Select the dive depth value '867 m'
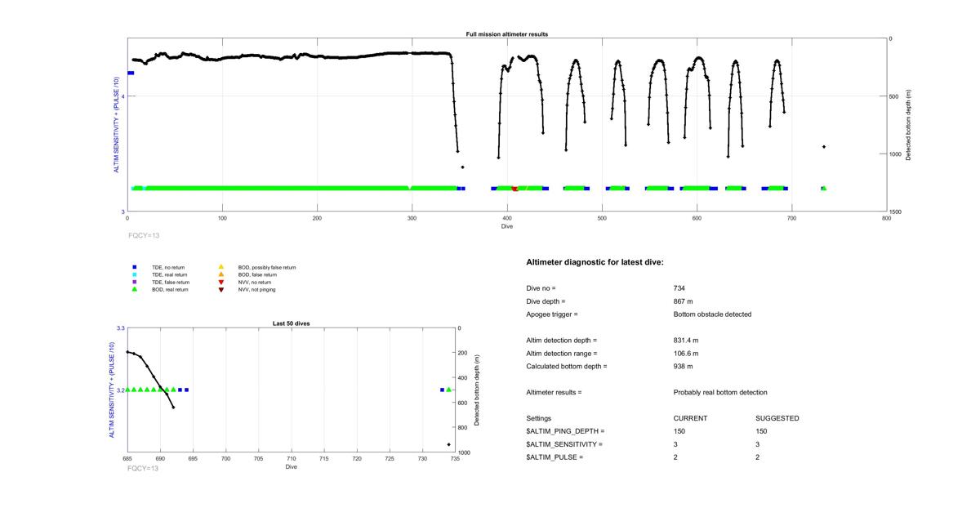This screenshot has width=980, height=508. click(684, 301)
